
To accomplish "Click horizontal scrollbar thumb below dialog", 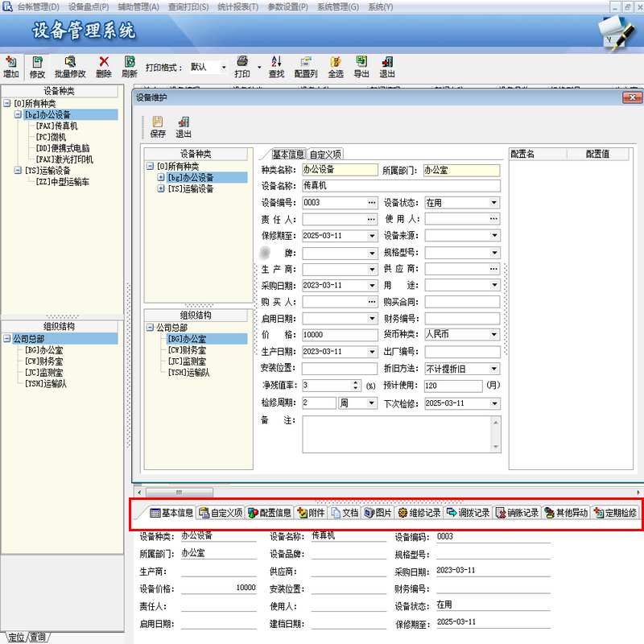I will click(x=180, y=492).
